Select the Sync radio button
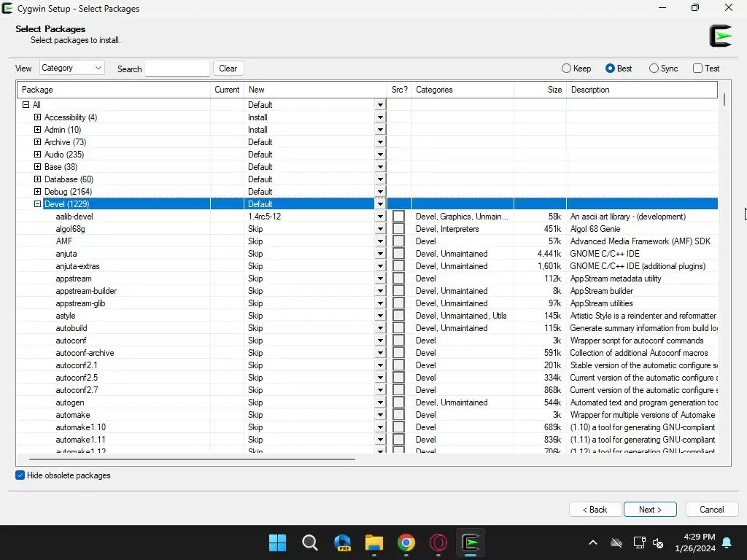Viewport: 747px width, 560px height. [x=654, y=68]
